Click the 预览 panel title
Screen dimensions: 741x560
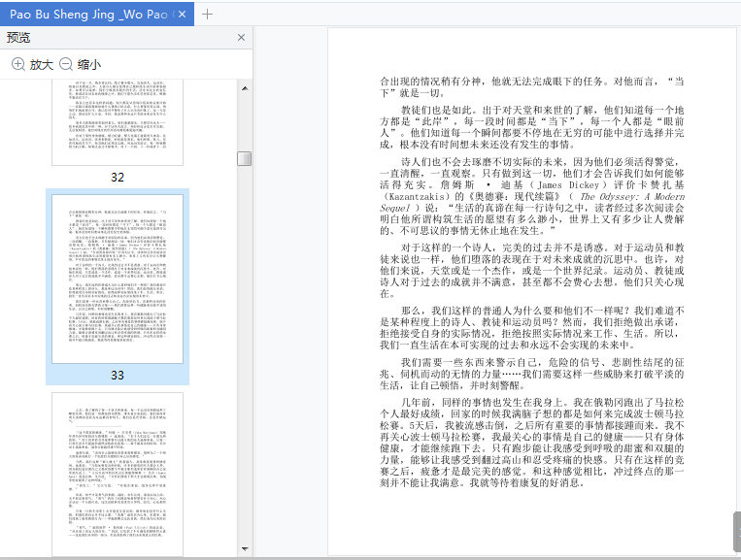click(18, 37)
